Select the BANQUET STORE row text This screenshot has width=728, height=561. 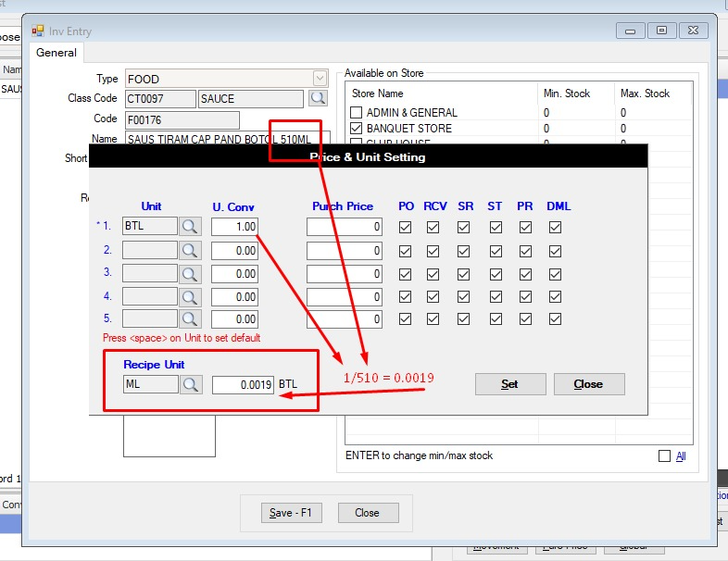pos(409,128)
